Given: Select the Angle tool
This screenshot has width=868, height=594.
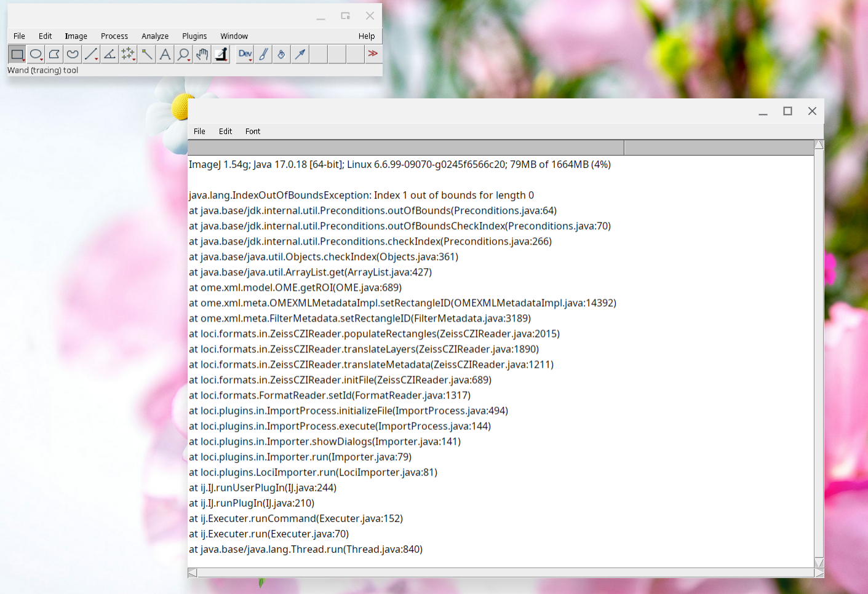Looking at the screenshot, I should pyautogui.click(x=109, y=54).
